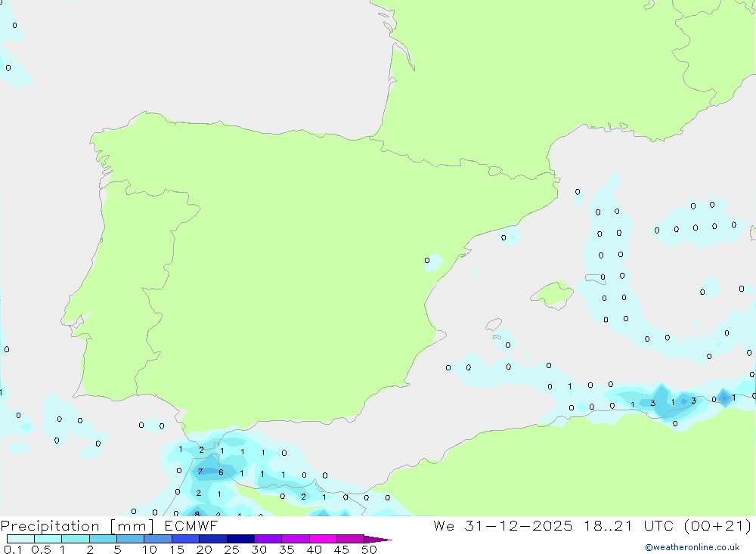
Task: Select the 1–2 mm legend color box
Action: point(75,539)
